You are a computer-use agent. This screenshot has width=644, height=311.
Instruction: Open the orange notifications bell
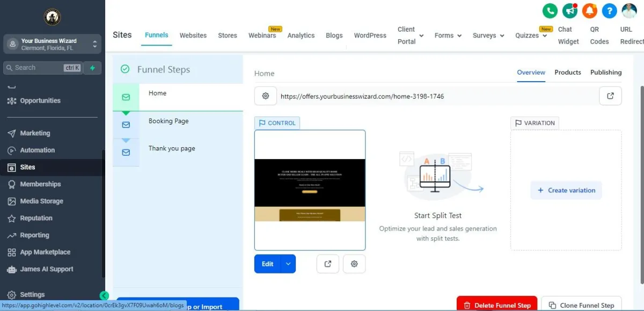[590, 10]
